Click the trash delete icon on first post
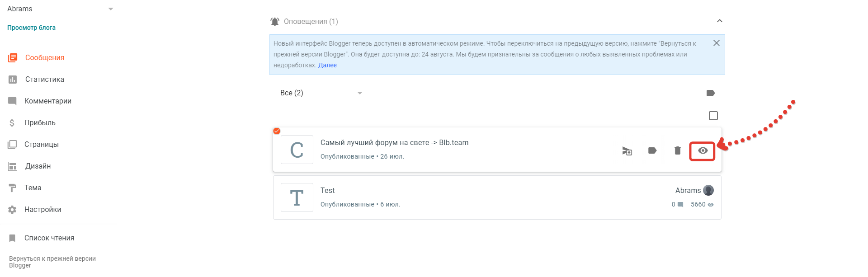Image resolution: width=868 pixels, height=277 pixels. [677, 151]
